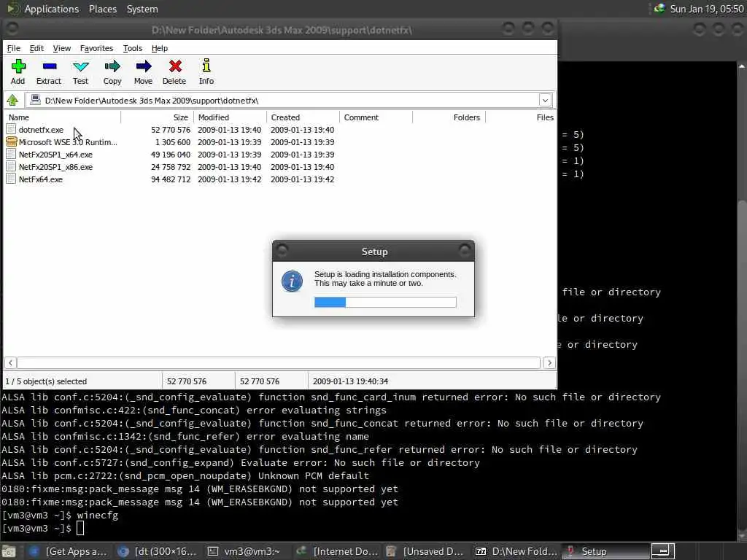Viewport: 747px width, 560px height.
Task: Click the status text '1 / 5 object(s) selected'
Action: (x=46, y=381)
